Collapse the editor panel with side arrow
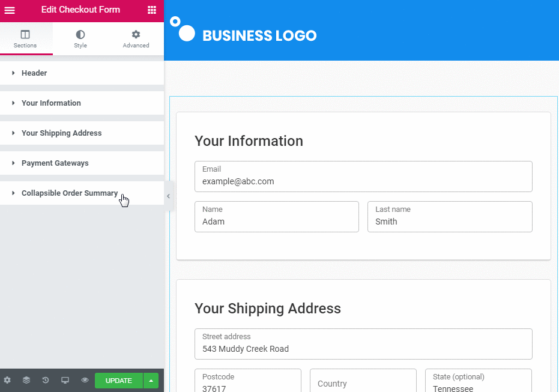This screenshot has height=392, width=559. click(x=169, y=196)
